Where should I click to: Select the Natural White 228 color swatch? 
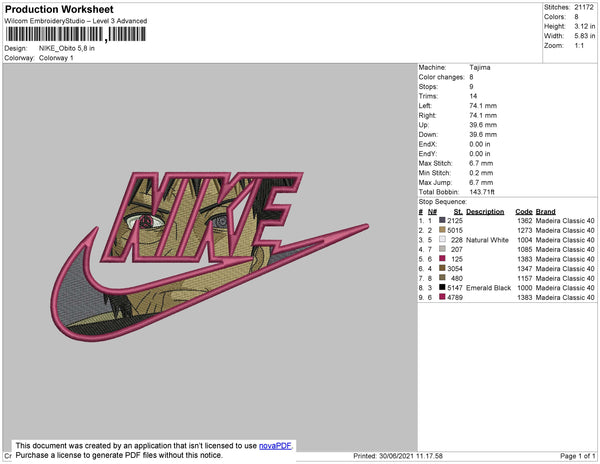[442, 239]
